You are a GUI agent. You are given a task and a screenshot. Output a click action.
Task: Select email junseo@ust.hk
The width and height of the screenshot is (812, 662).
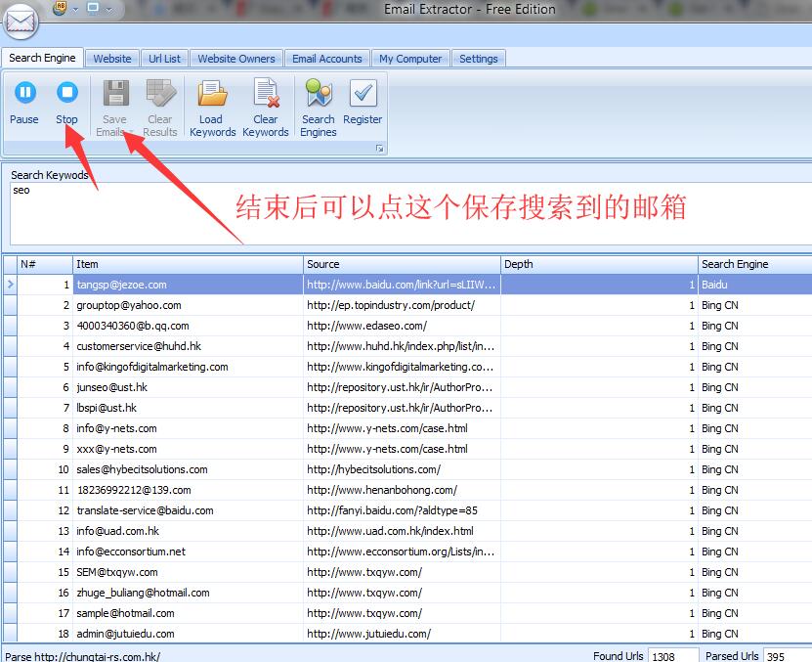click(x=111, y=387)
